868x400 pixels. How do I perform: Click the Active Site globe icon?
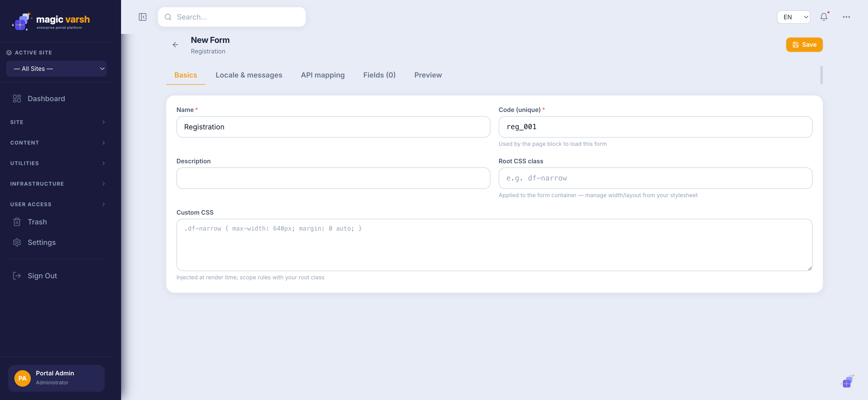coord(9,53)
